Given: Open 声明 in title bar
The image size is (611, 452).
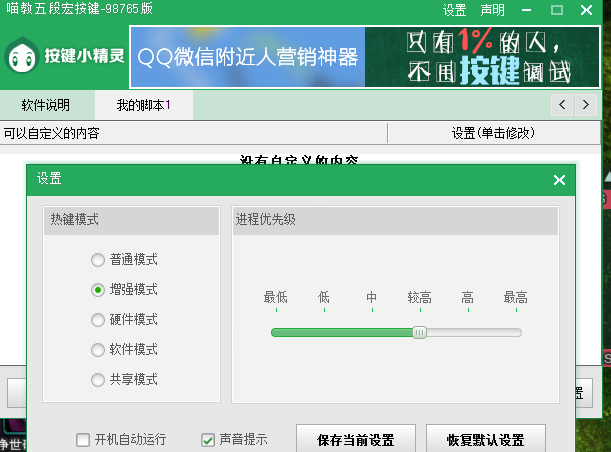Looking at the screenshot, I should (x=492, y=10).
